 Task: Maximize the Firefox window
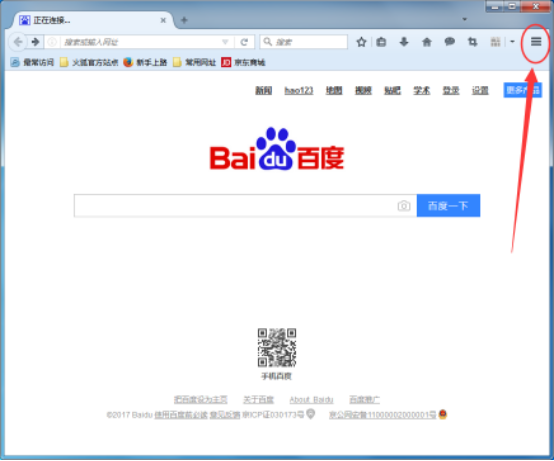(512, 6)
